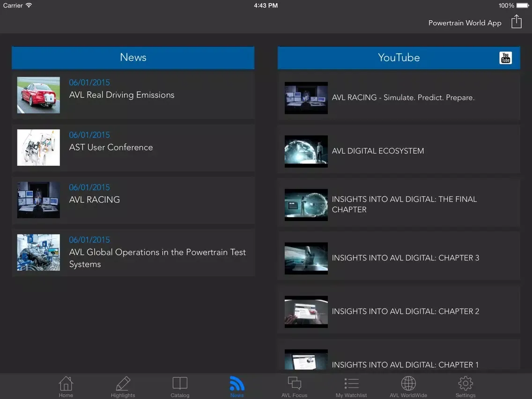
Task: Open the YouTube logo icon in the header
Action: (505, 58)
